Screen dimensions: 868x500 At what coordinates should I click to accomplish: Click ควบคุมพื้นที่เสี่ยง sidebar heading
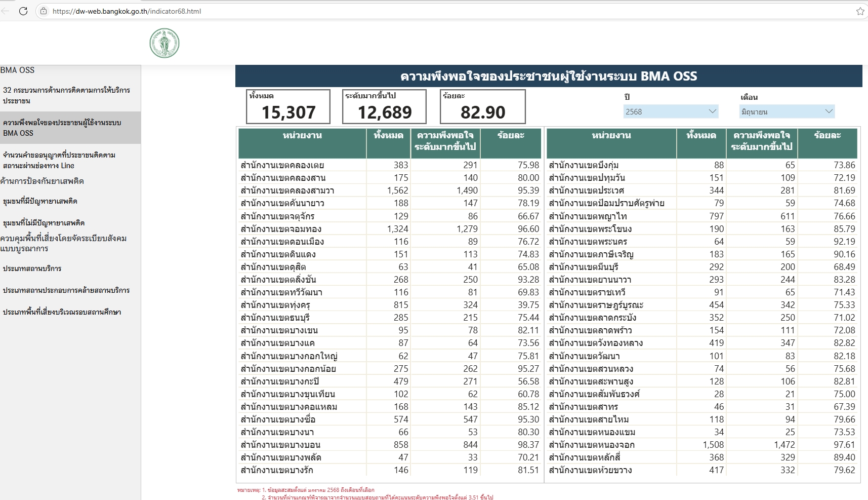63,243
